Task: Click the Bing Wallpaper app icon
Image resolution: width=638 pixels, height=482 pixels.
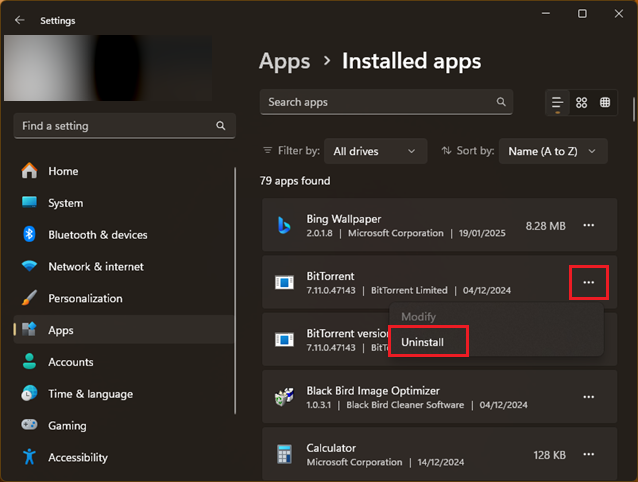Action: 284,225
